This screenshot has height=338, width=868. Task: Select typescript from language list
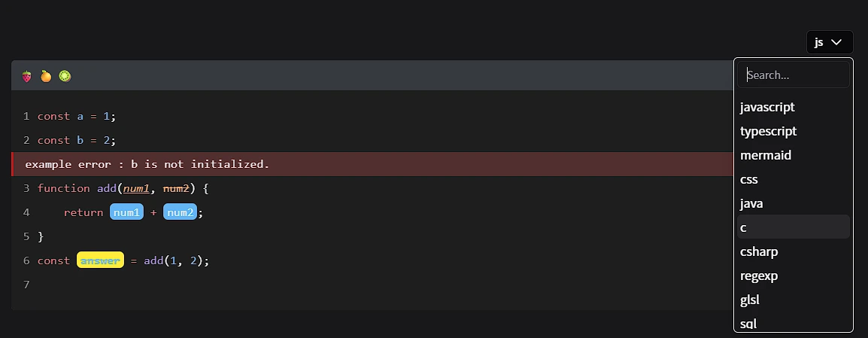click(768, 131)
